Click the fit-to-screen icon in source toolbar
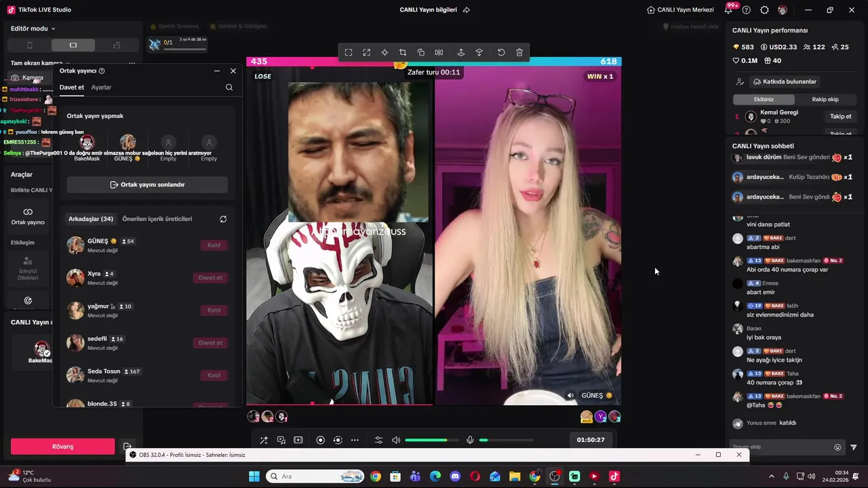The height and width of the screenshot is (488, 868). click(348, 53)
